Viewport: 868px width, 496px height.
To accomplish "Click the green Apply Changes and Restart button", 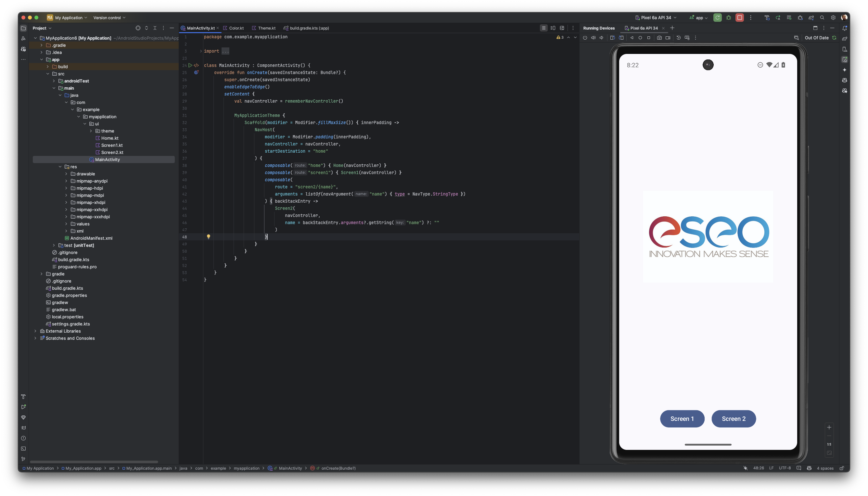I will pos(717,18).
